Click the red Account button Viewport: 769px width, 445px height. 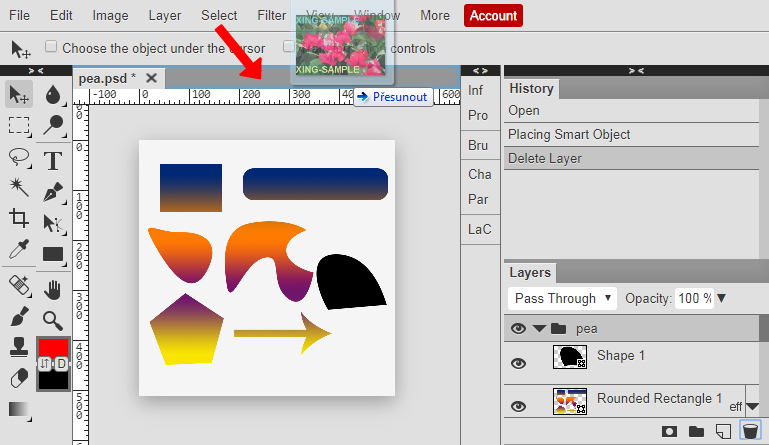pyautogui.click(x=493, y=15)
